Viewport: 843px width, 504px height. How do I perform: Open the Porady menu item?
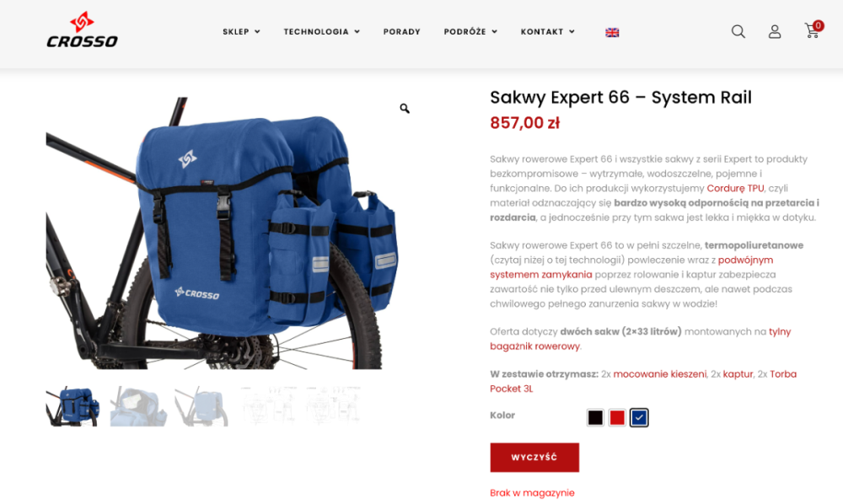[x=401, y=32]
